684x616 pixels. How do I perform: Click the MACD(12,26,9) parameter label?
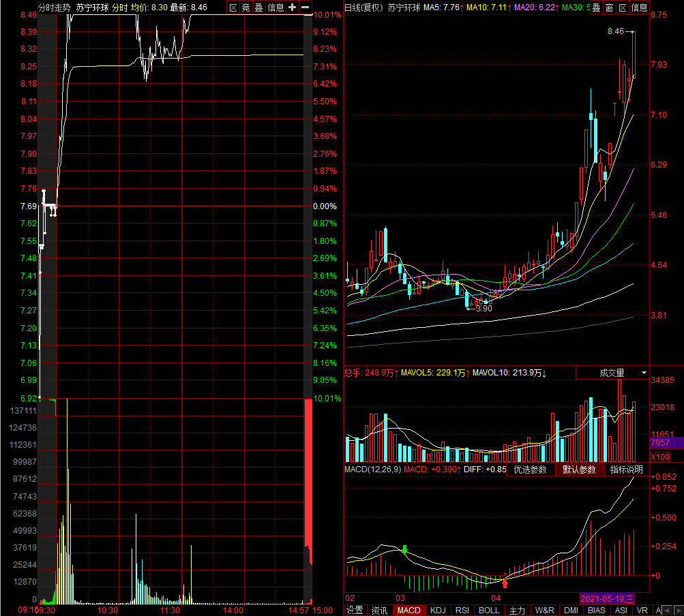coord(372,469)
